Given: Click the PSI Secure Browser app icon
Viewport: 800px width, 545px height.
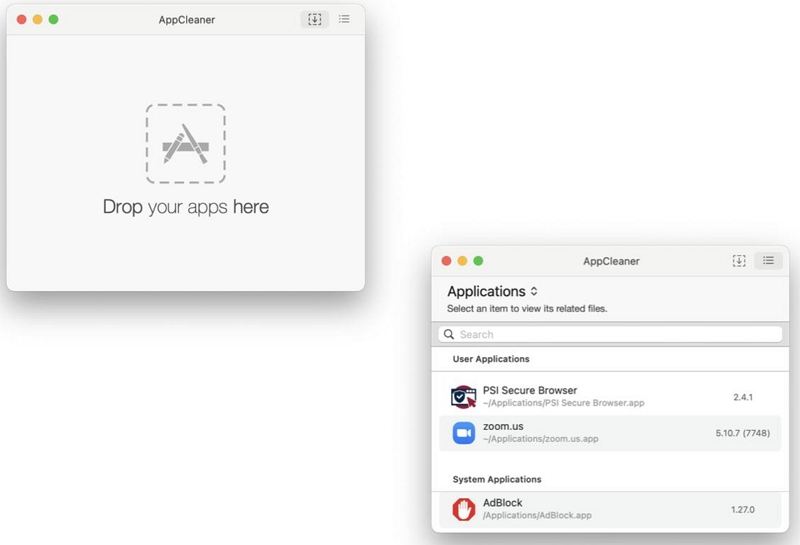Looking at the screenshot, I should [463, 397].
